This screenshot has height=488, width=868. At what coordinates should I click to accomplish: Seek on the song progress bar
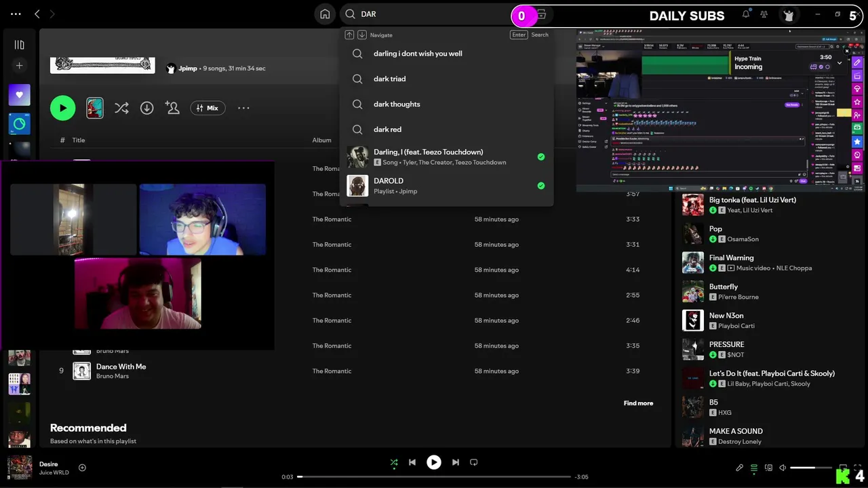[x=434, y=476]
